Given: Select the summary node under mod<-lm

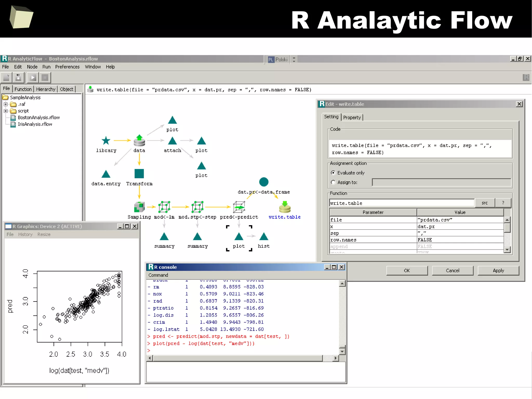Looking at the screenshot, I should pos(164,236).
